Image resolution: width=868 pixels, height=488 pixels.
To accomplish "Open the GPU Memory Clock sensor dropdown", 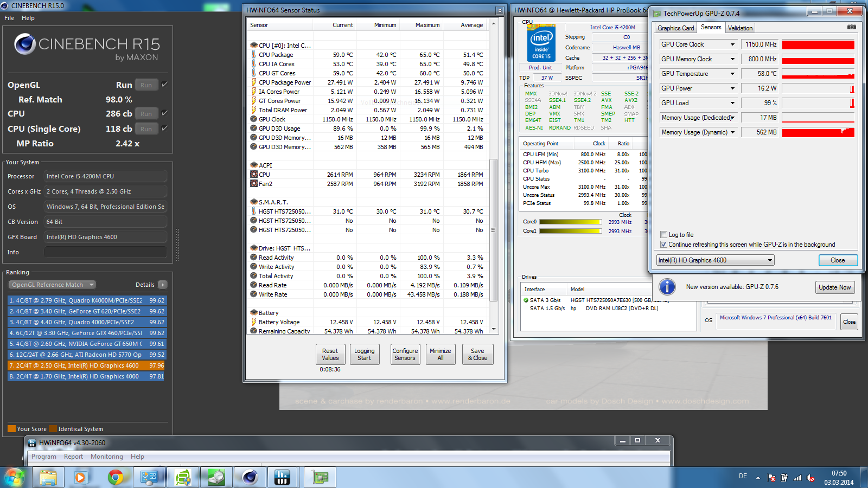I will (x=732, y=59).
